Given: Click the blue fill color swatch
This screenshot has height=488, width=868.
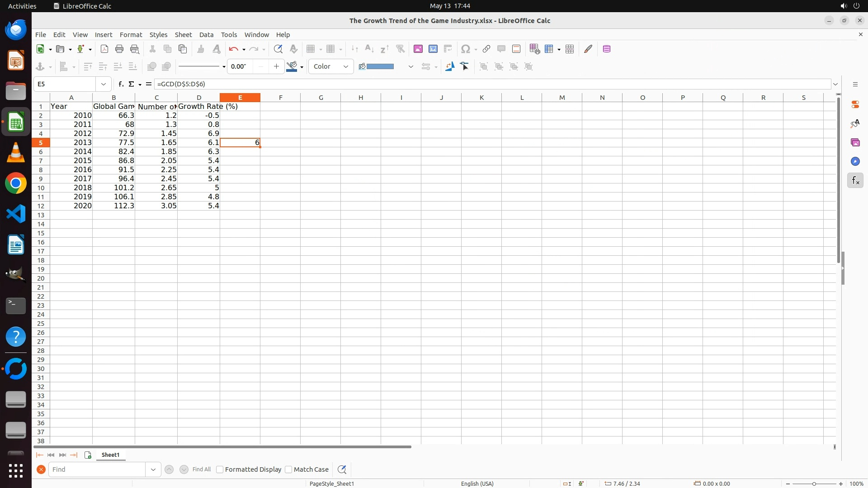Looking at the screenshot, I should [x=380, y=67].
